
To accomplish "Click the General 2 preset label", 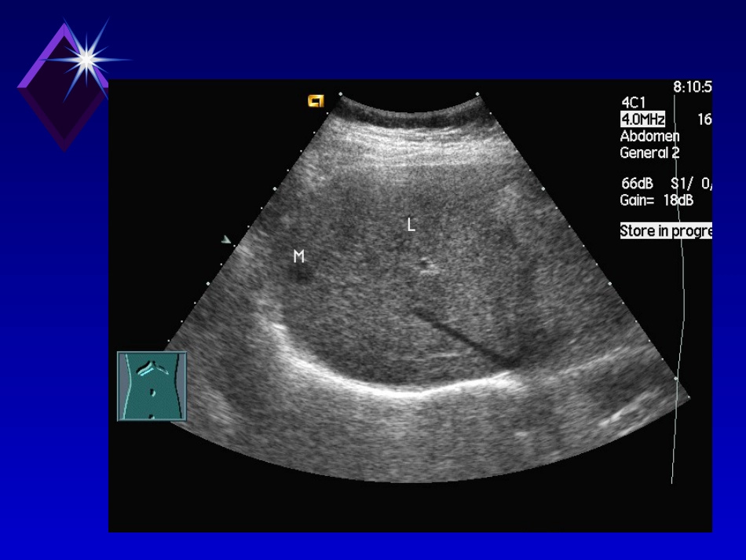I will tap(649, 152).
